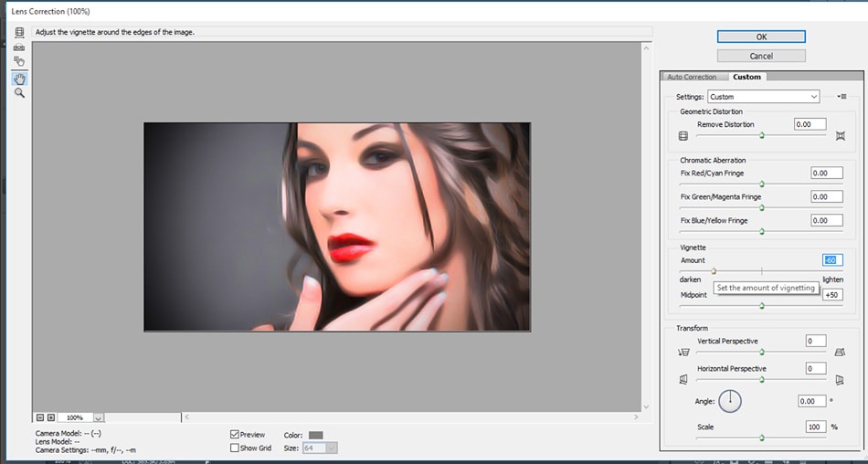Click the Remove Distortion value field
Image resolution: width=868 pixels, height=464 pixels.
pos(810,124)
